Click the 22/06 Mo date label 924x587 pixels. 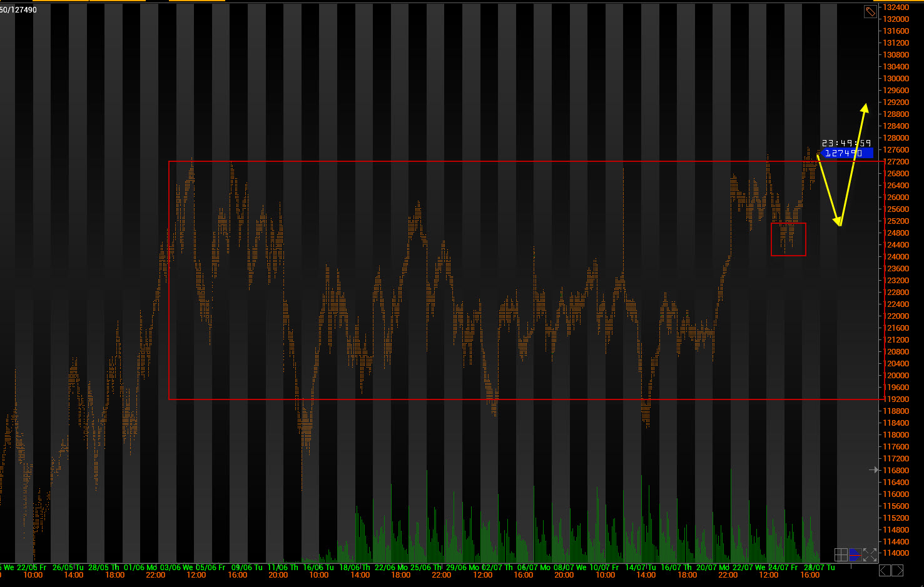(391, 568)
